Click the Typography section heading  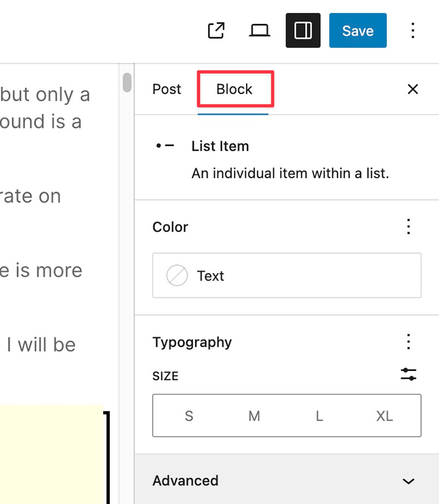[192, 342]
